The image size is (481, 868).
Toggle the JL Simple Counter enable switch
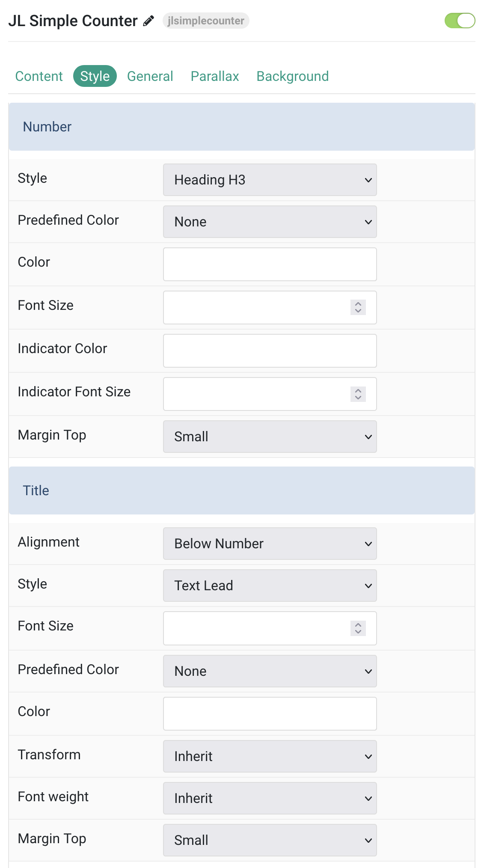(x=460, y=21)
